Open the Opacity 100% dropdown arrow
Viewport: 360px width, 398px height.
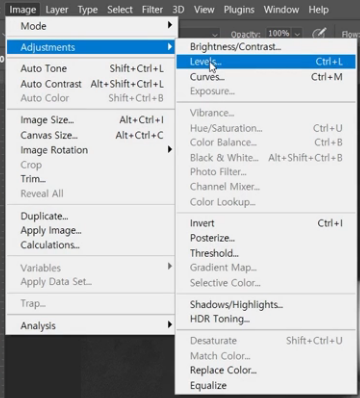[297, 34]
